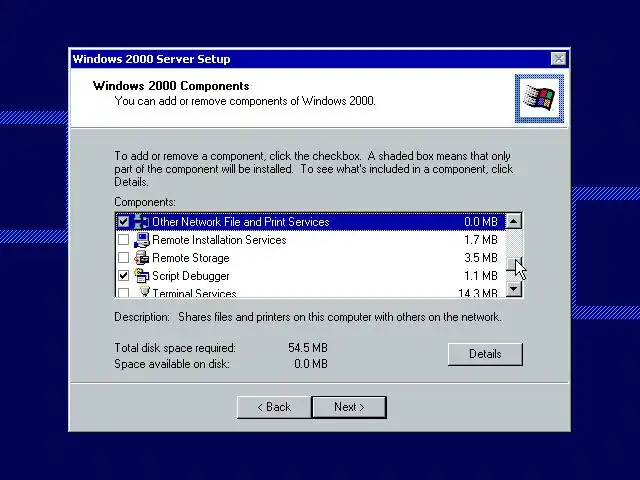Check the Remote Installation Services checkbox
The width and height of the screenshot is (640, 480).
pyautogui.click(x=123, y=240)
